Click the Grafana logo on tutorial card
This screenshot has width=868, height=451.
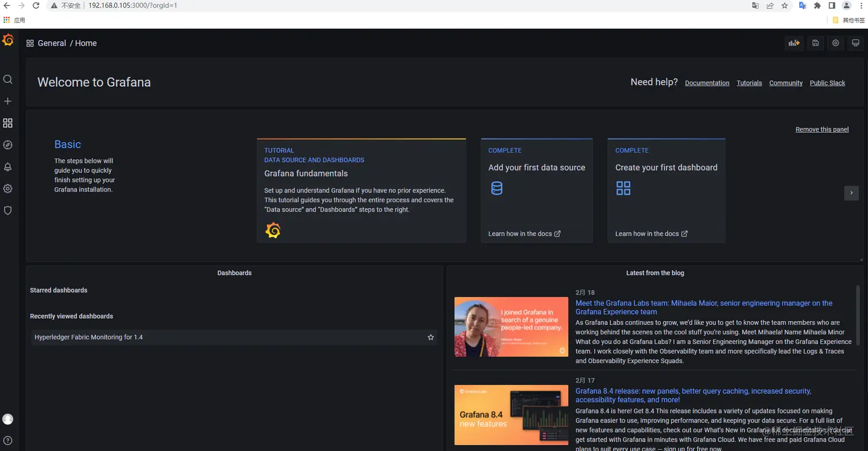click(x=273, y=230)
